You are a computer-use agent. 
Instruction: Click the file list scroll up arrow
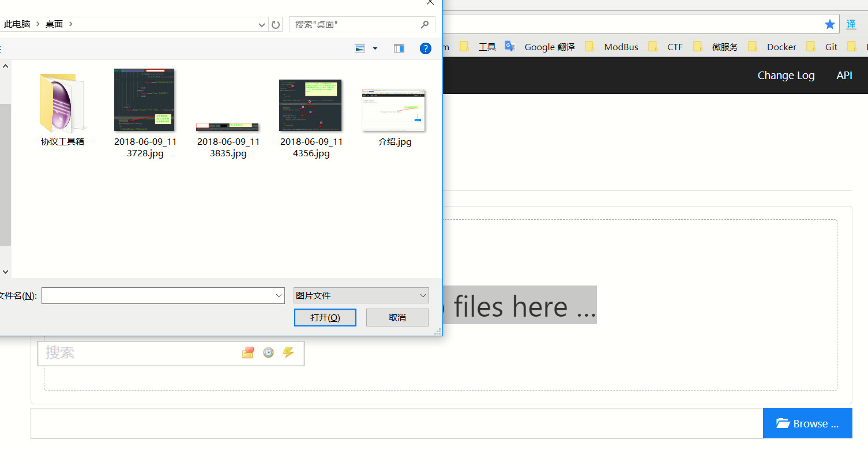point(5,66)
